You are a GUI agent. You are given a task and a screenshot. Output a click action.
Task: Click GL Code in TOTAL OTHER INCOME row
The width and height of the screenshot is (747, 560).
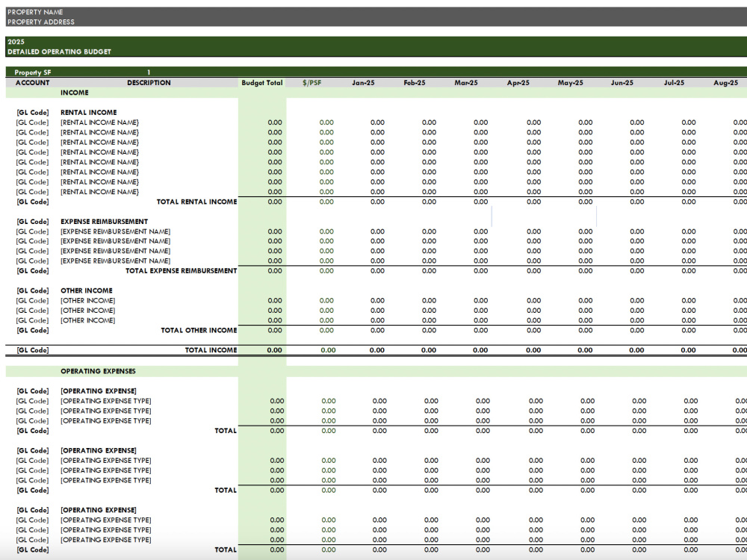[32, 331]
